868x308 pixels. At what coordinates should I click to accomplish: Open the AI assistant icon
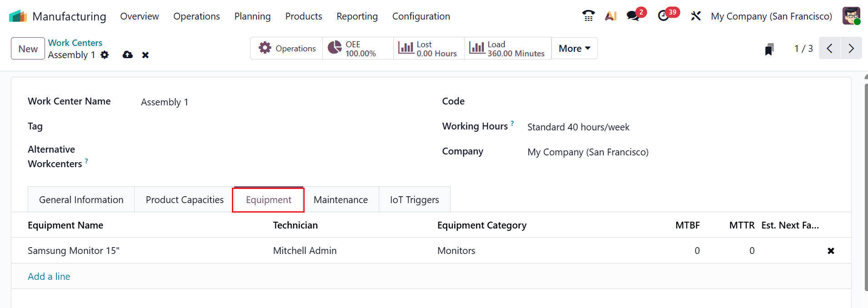pos(611,16)
